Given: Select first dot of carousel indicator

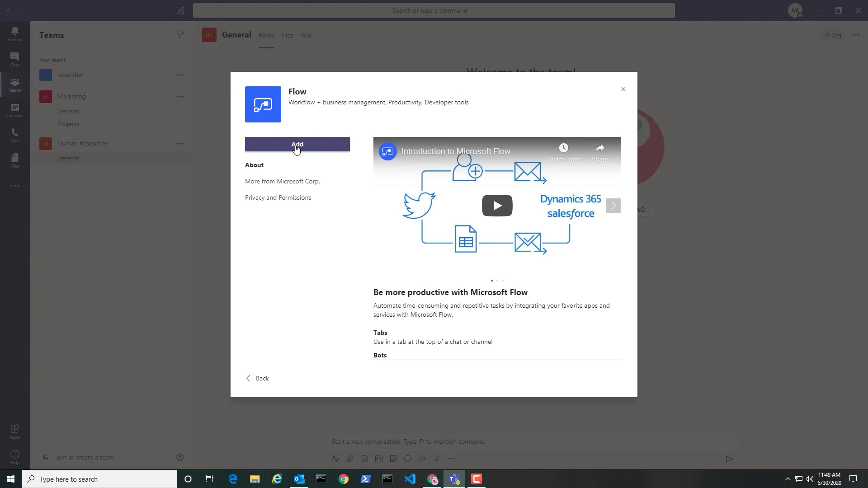Looking at the screenshot, I should 492,281.
